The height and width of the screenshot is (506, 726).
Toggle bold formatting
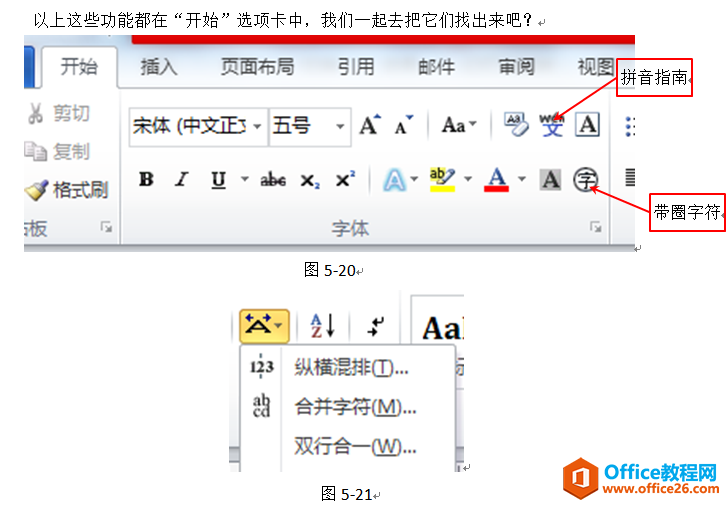point(146,179)
